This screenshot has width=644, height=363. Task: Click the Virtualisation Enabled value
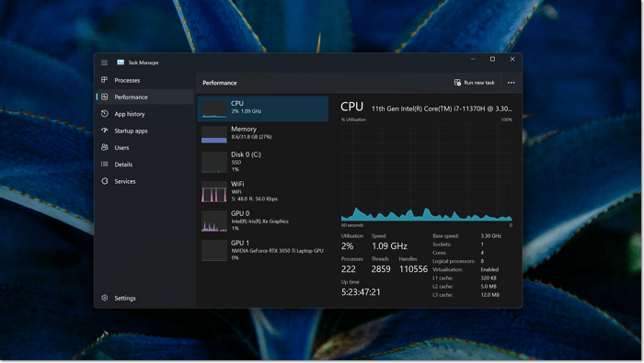click(x=489, y=269)
